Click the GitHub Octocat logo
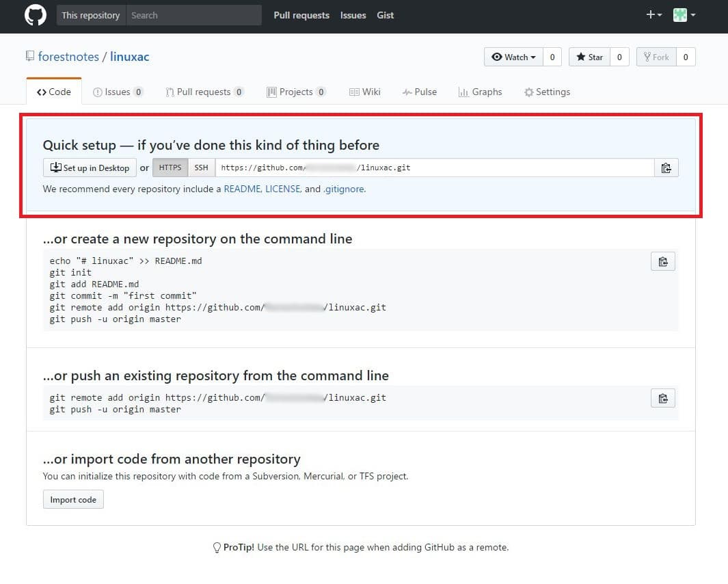Image resolution: width=728 pixels, height=584 pixels. [x=36, y=15]
